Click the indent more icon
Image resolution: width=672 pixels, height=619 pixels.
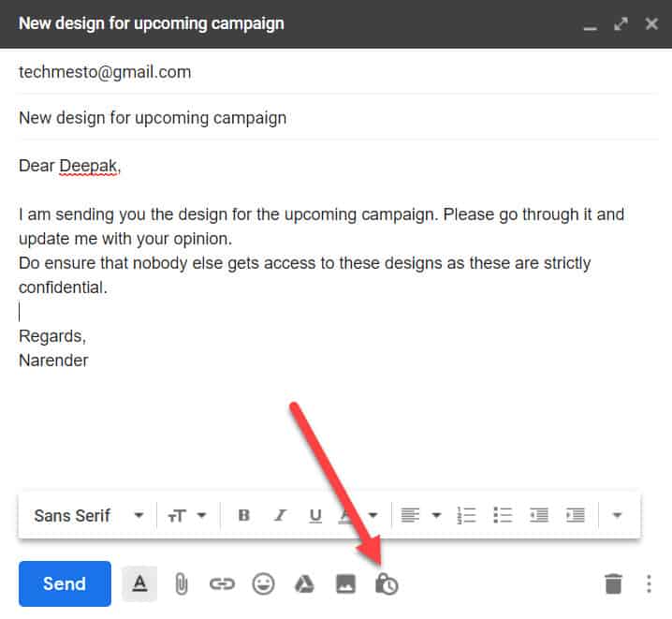576,515
